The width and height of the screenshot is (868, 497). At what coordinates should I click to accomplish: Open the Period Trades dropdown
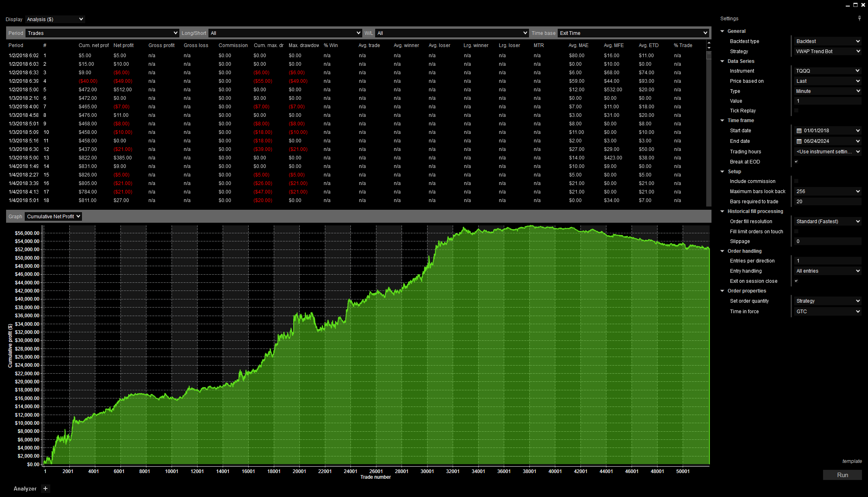pyautogui.click(x=102, y=33)
